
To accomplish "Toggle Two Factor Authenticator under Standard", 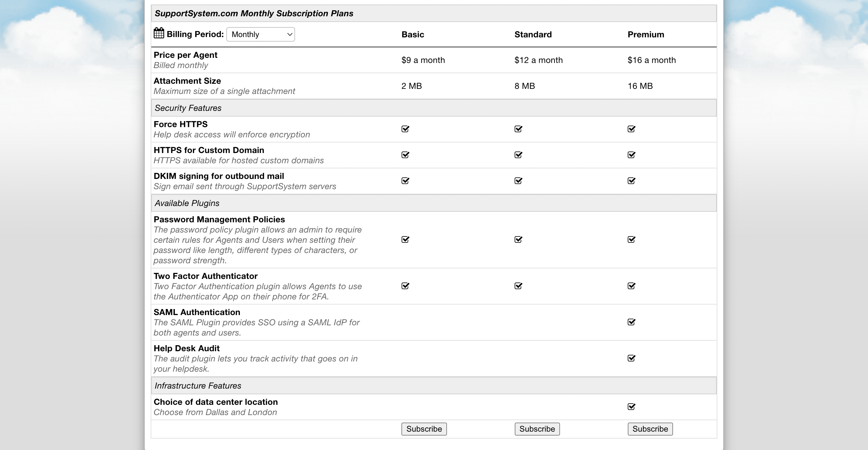I will pos(518,286).
